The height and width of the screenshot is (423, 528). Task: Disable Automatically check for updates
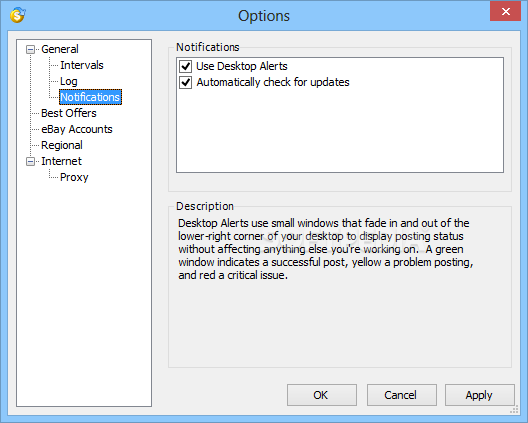click(x=186, y=83)
